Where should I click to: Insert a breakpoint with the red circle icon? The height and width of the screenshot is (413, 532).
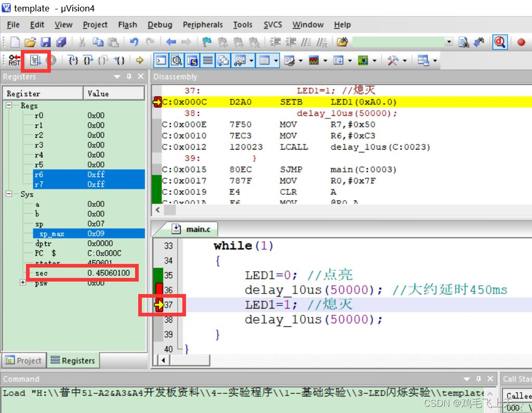pos(521,42)
